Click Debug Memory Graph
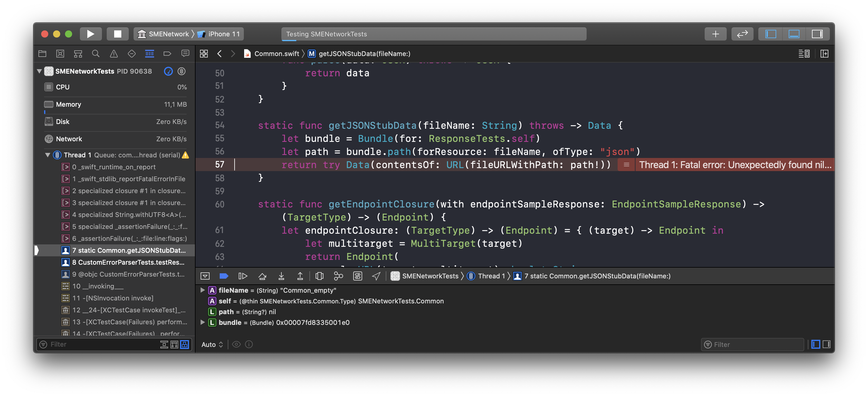 point(338,276)
